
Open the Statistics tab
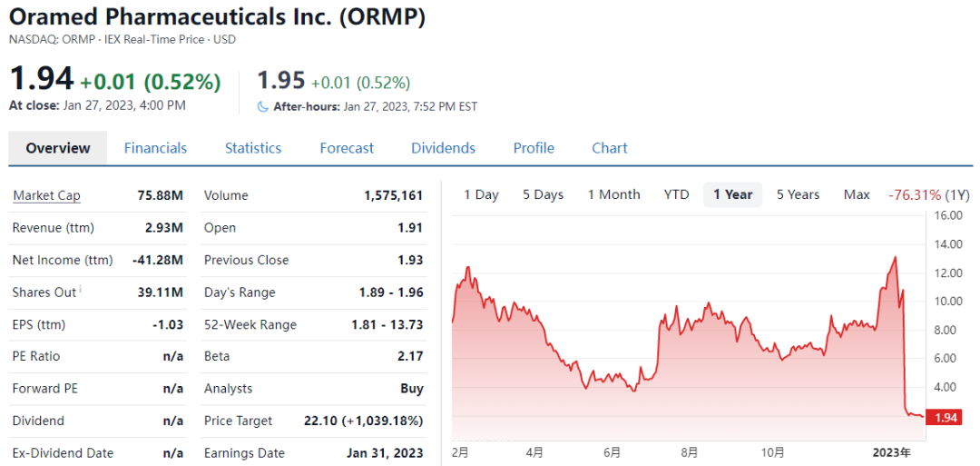click(253, 148)
